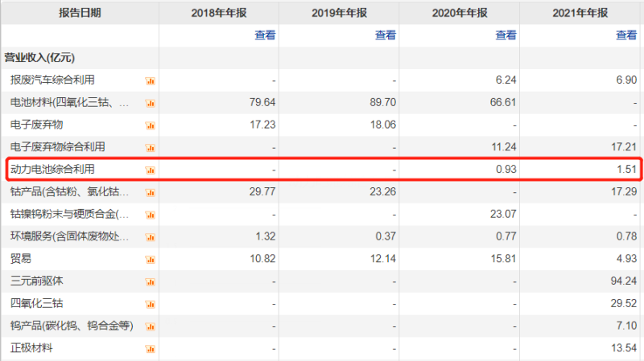This screenshot has height=361, width=644.
Task: Open chart icon for 报废汽车综合利用 row
Action: click(x=150, y=80)
